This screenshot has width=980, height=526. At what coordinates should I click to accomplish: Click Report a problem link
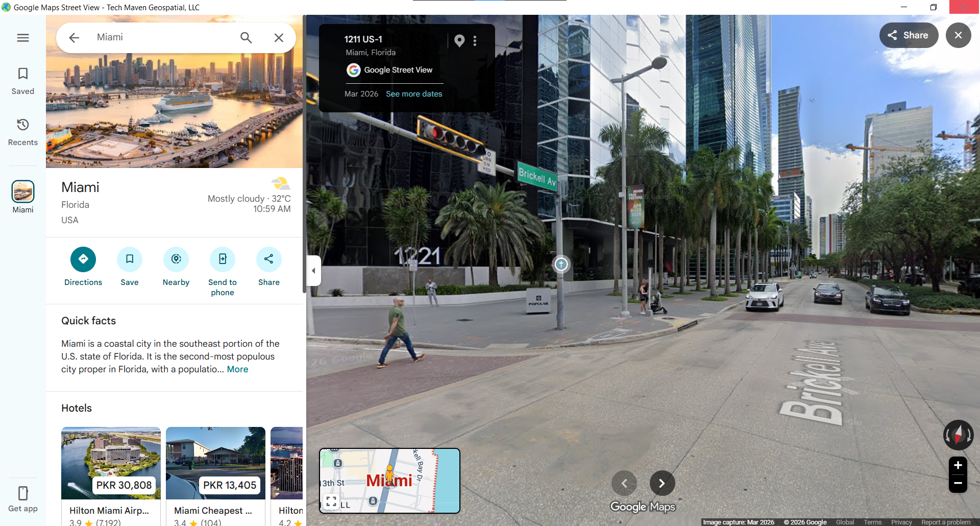tap(946, 522)
